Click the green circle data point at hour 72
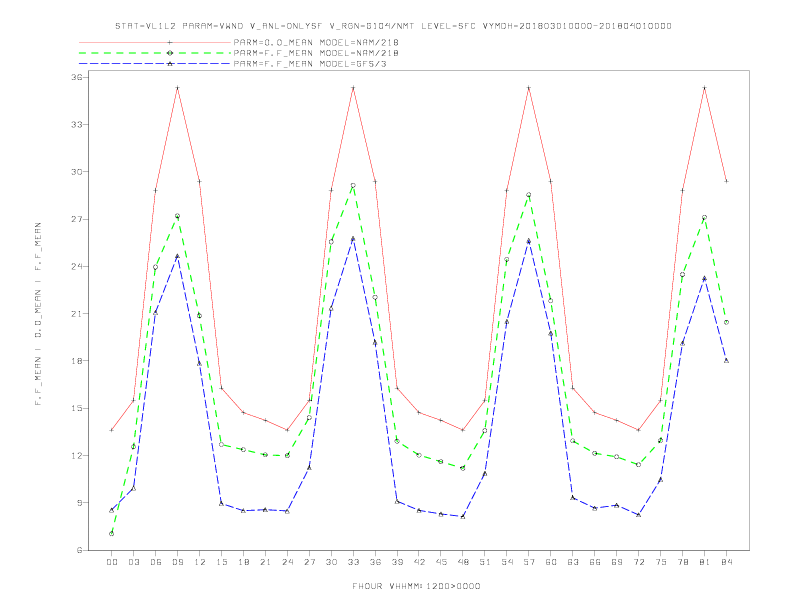Image resolution: width=792 pixels, height=612 pixels. [x=638, y=465]
